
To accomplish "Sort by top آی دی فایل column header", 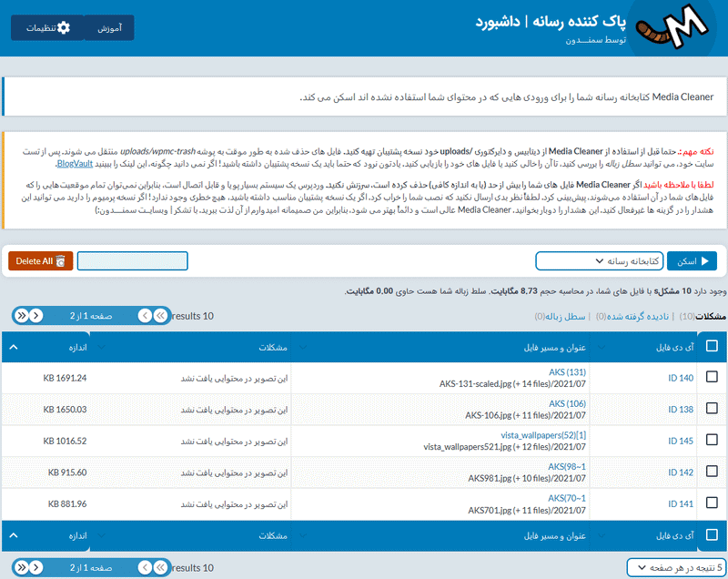I will pyautogui.click(x=674, y=347).
